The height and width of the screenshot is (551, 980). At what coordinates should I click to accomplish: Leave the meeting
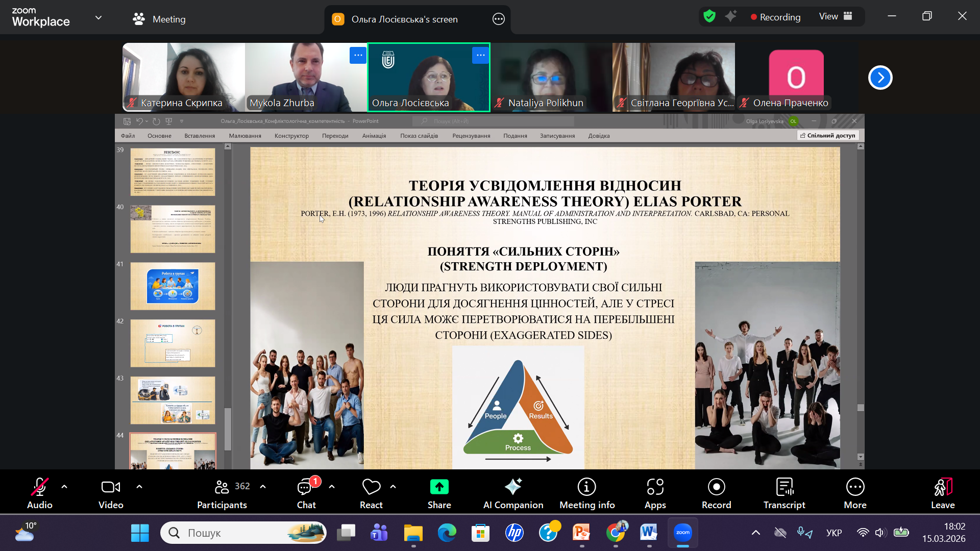click(942, 493)
